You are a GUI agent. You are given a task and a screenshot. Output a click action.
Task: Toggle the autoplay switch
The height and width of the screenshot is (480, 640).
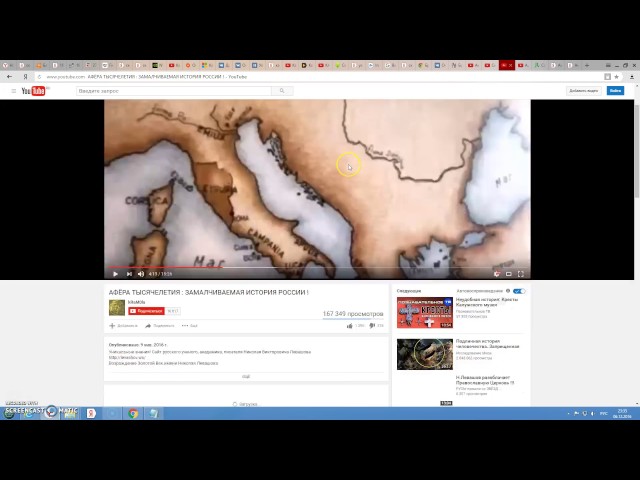pos(518,291)
